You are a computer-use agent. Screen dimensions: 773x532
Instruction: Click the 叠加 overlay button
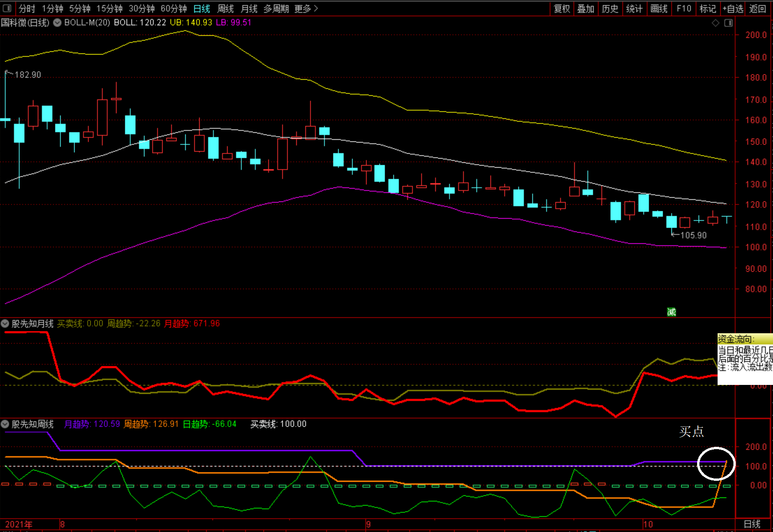point(586,8)
